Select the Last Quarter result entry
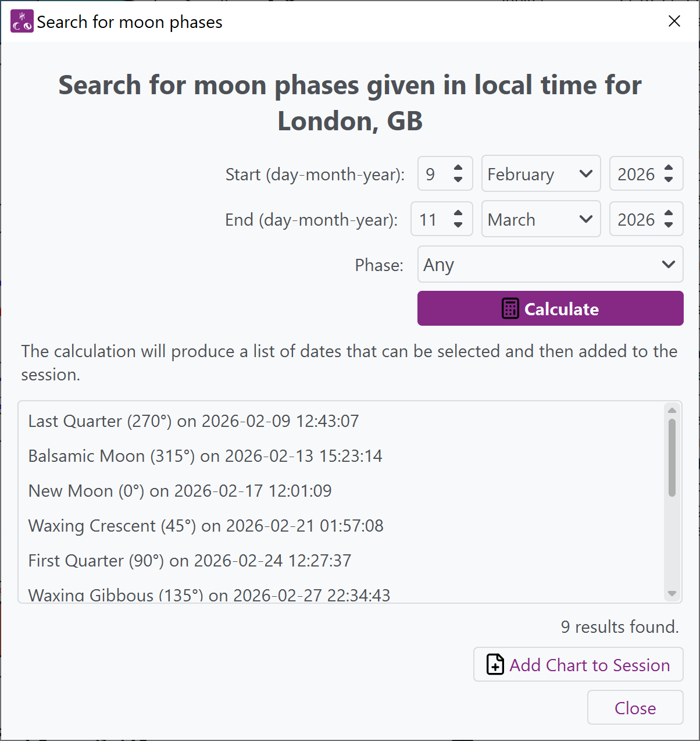The height and width of the screenshot is (741, 700). (193, 421)
